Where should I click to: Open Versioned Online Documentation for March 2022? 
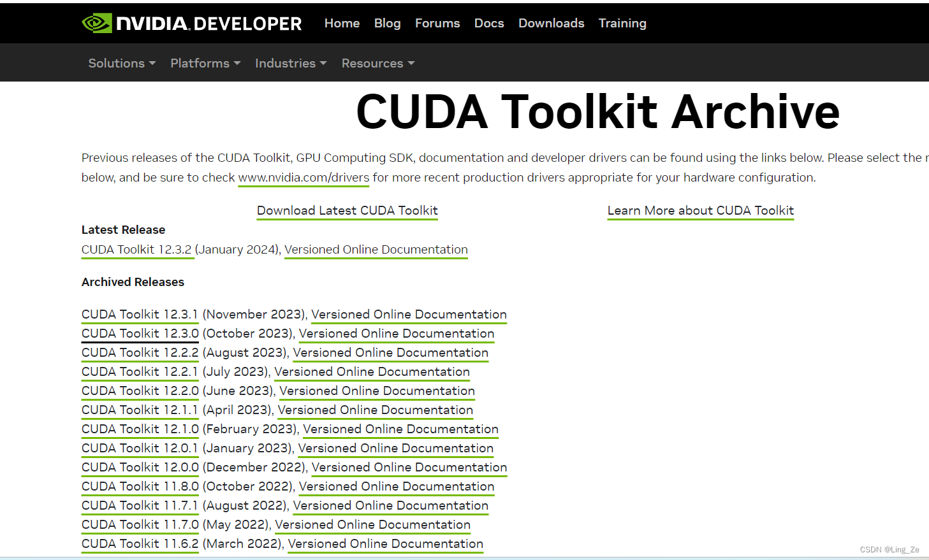[x=386, y=544]
